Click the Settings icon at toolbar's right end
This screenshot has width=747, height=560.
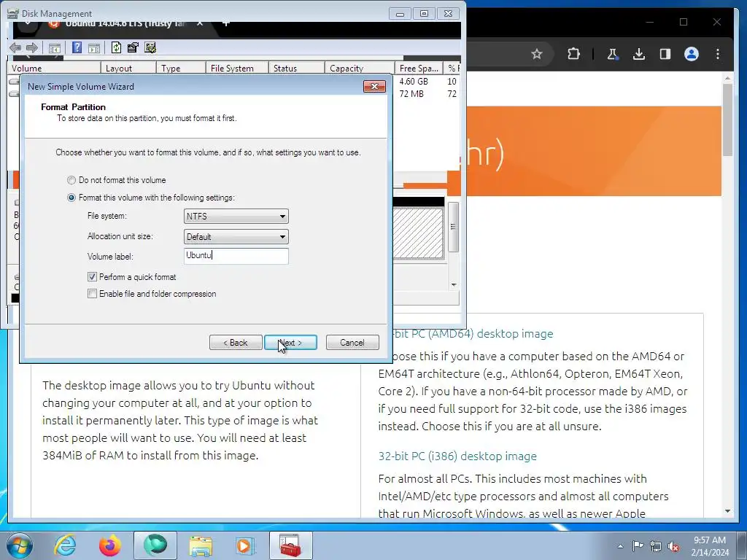click(150, 47)
